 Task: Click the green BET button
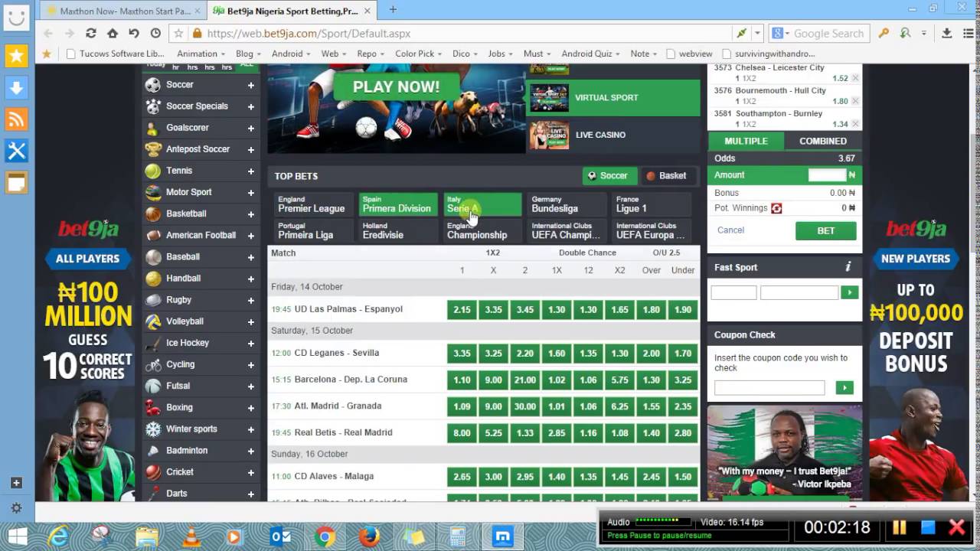(x=826, y=230)
